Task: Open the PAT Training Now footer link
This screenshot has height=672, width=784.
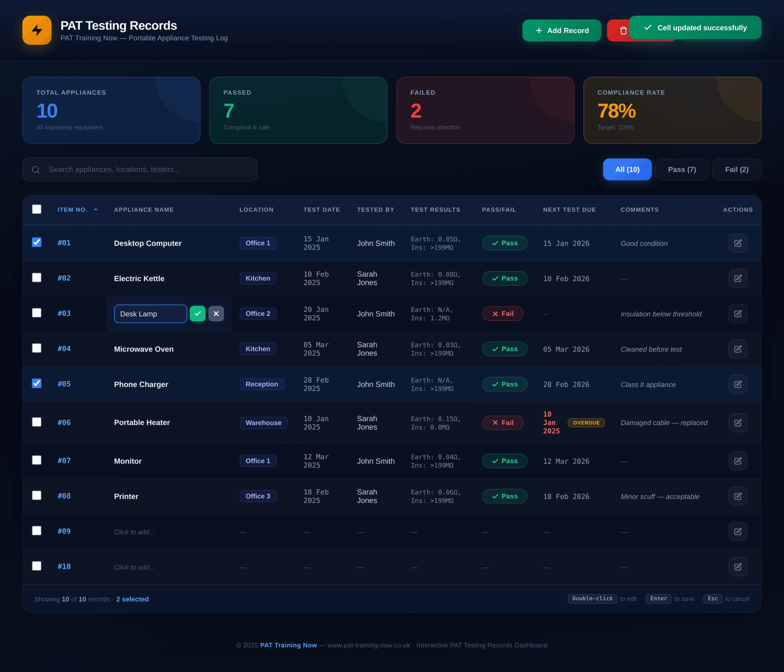Action: (288, 645)
